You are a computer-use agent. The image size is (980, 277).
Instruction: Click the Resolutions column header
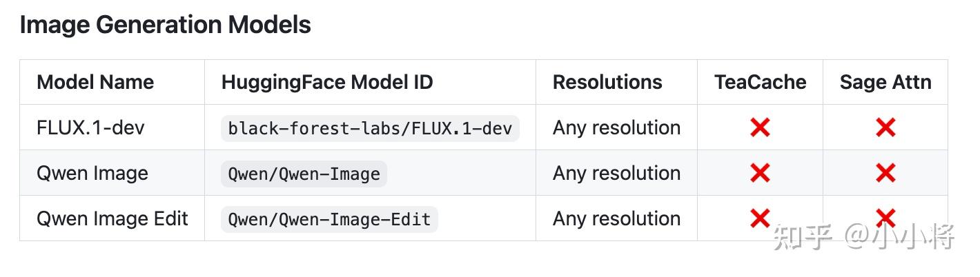[607, 82]
